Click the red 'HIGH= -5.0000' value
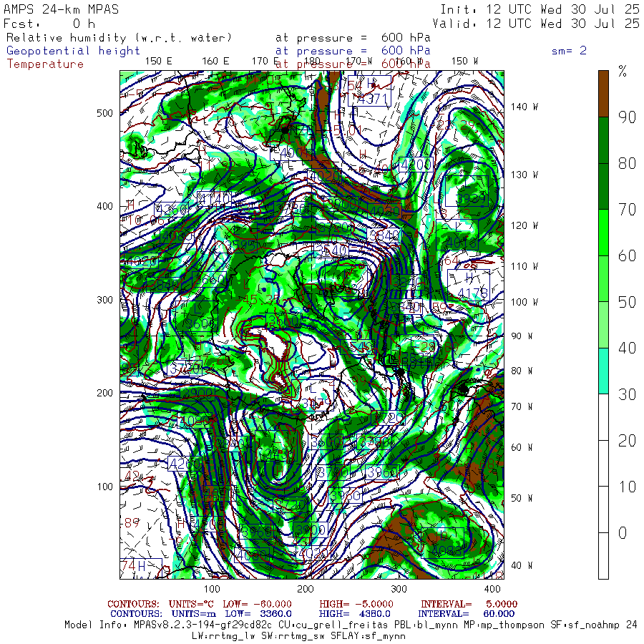644x644 pixels. pos(356,604)
